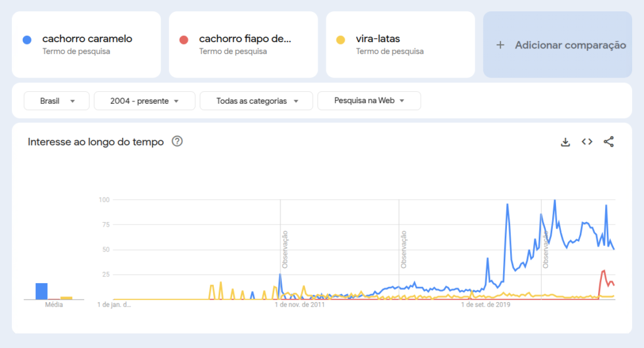This screenshot has height=348, width=644.
Task: Click the red cachorro fiapo peak line
Action: point(603,271)
